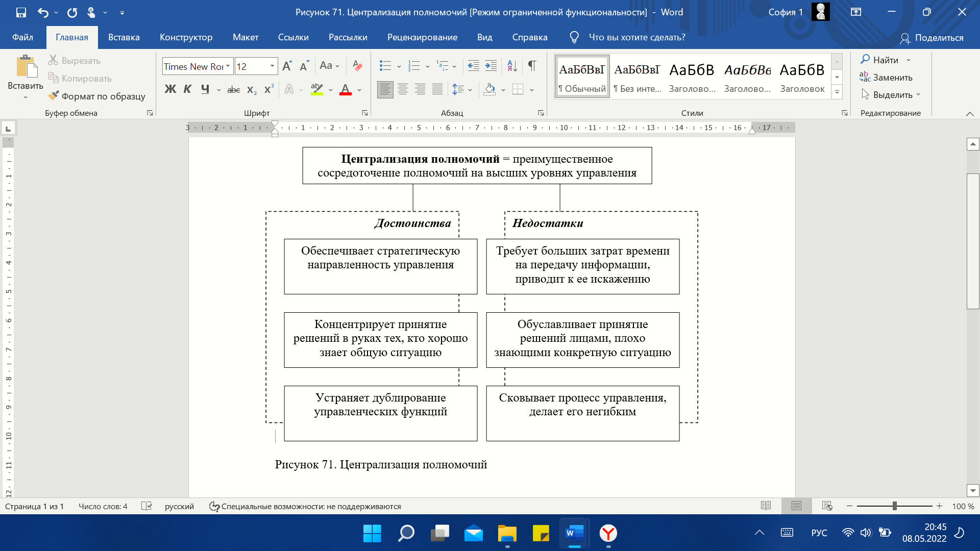Open the ribbon display options icon

[x=856, y=12]
